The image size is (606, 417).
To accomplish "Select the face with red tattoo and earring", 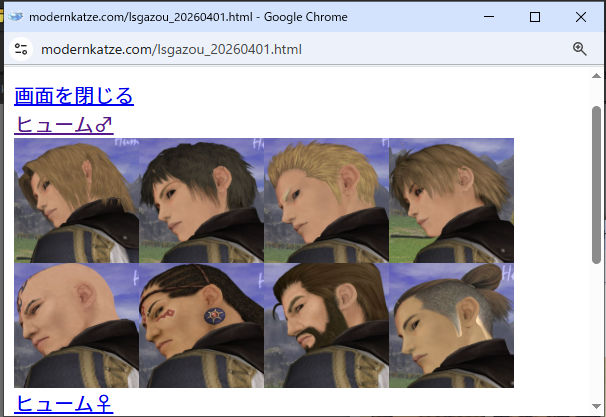I will 201,325.
